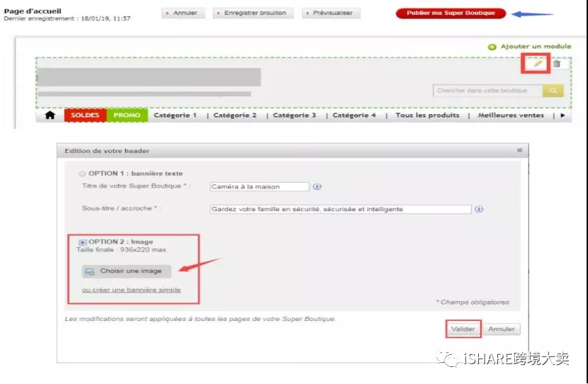Click the pencil edit header icon
The width and height of the screenshot is (588, 384).
(x=538, y=63)
